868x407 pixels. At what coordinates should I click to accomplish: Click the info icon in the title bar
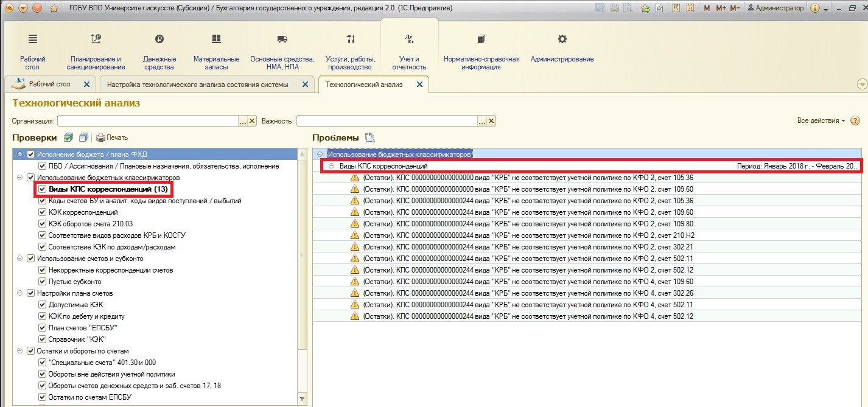click(815, 8)
